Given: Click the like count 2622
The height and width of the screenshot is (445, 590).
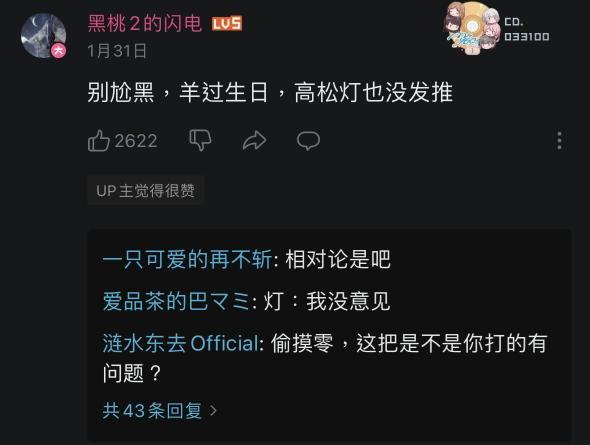Looking at the screenshot, I should point(136,141).
